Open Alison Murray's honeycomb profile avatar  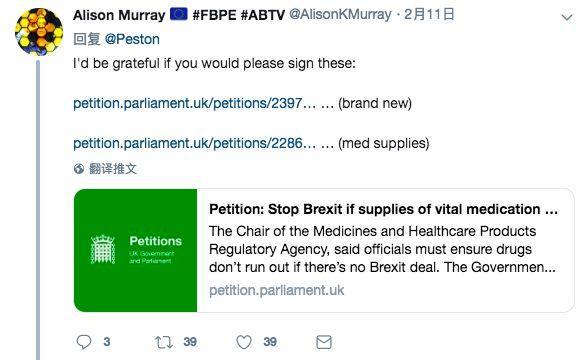tap(39, 32)
